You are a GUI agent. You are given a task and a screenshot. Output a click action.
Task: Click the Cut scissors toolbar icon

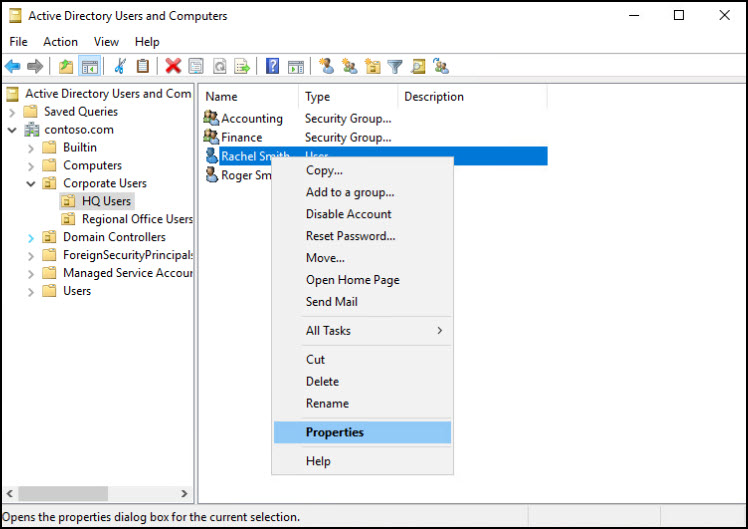coord(120,66)
